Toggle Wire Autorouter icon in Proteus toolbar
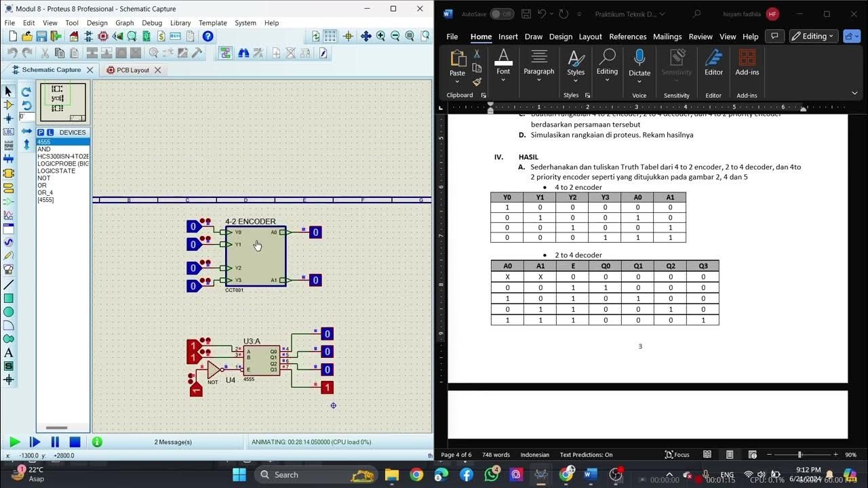The image size is (868, 488). coord(226,53)
